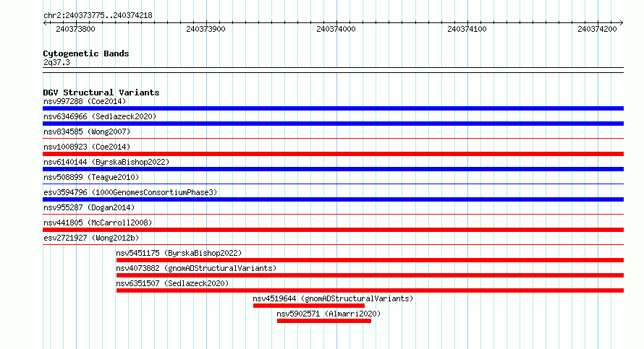Click the right arrow of the ruler
The height and width of the screenshot is (349, 644).
(621, 23)
